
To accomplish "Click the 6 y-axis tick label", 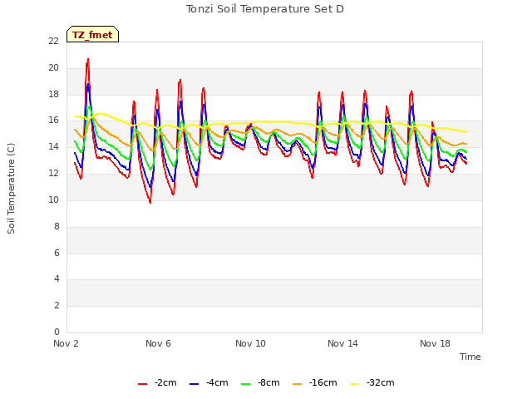I will click(x=57, y=253).
